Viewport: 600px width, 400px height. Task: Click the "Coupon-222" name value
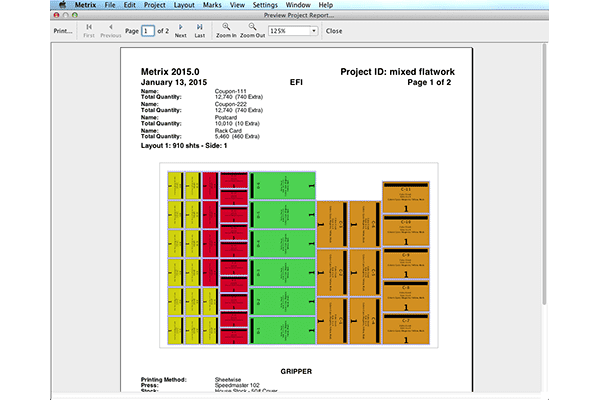pyautogui.click(x=230, y=104)
